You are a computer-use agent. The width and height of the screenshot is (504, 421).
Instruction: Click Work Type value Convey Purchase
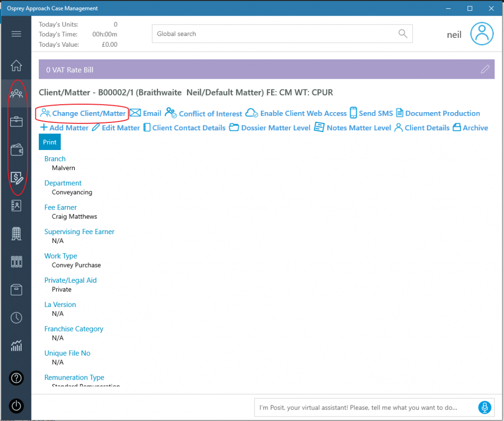[76, 265]
